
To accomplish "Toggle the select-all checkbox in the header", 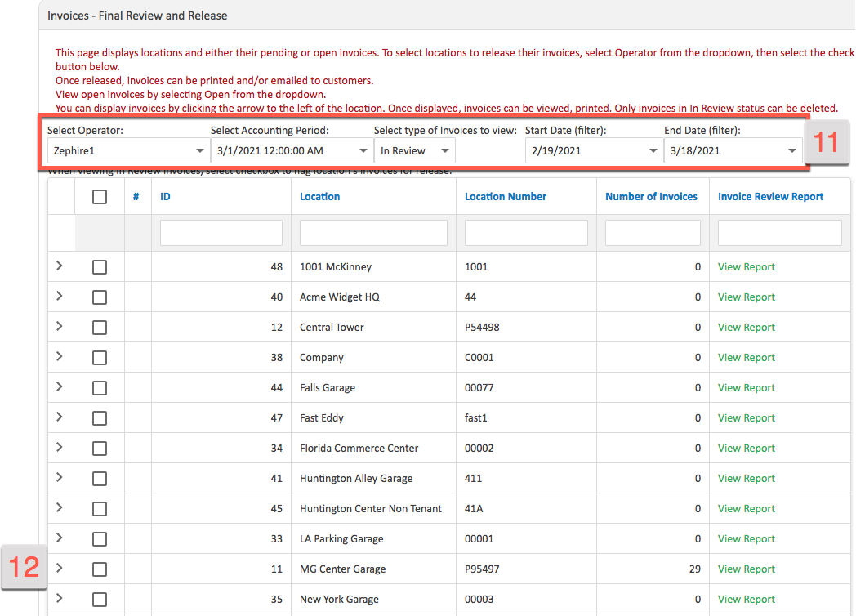I will point(100,196).
